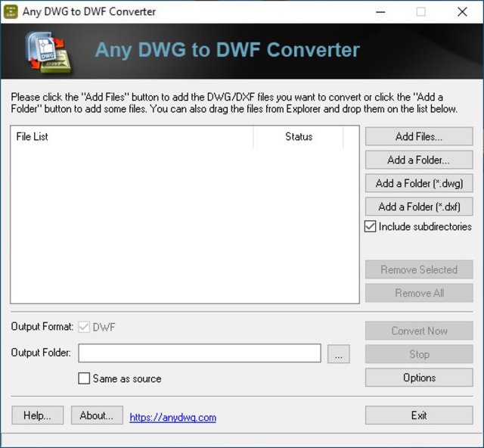Enable Same as source checkbox
The height and width of the screenshot is (448, 484).
84,378
